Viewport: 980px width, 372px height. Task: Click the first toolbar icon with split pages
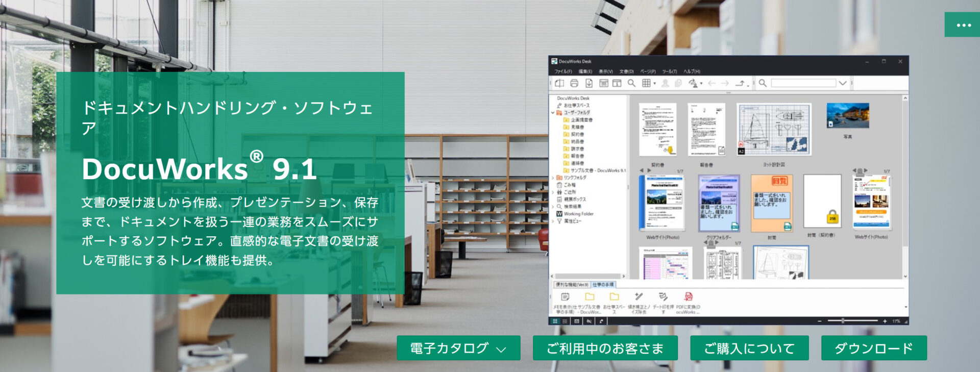pos(559,83)
